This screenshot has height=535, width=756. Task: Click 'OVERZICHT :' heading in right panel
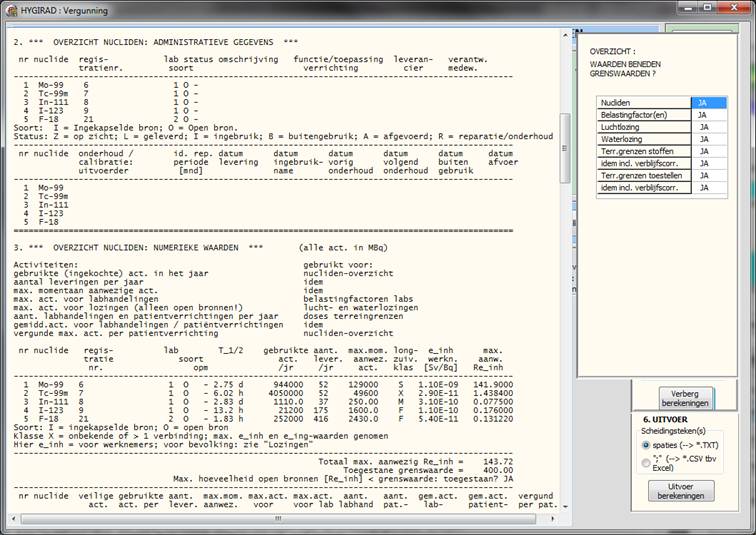pyautogui.click(x=612, y=51)
